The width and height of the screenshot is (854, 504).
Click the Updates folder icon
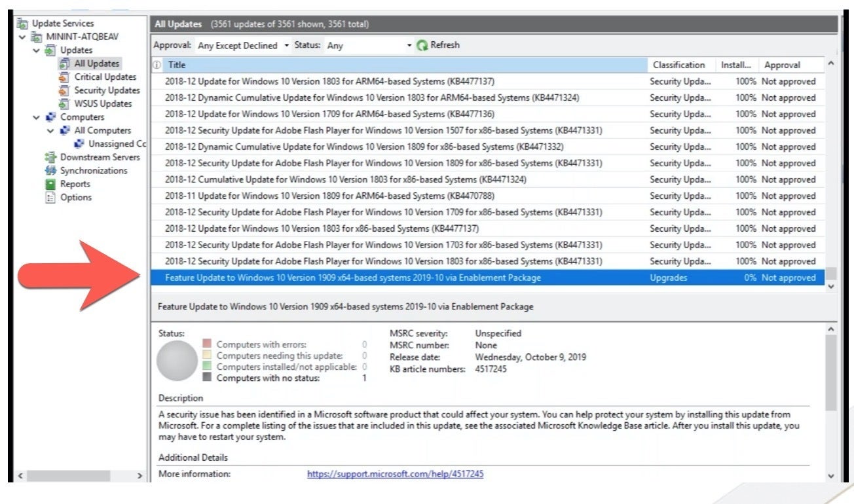point(50,50)
